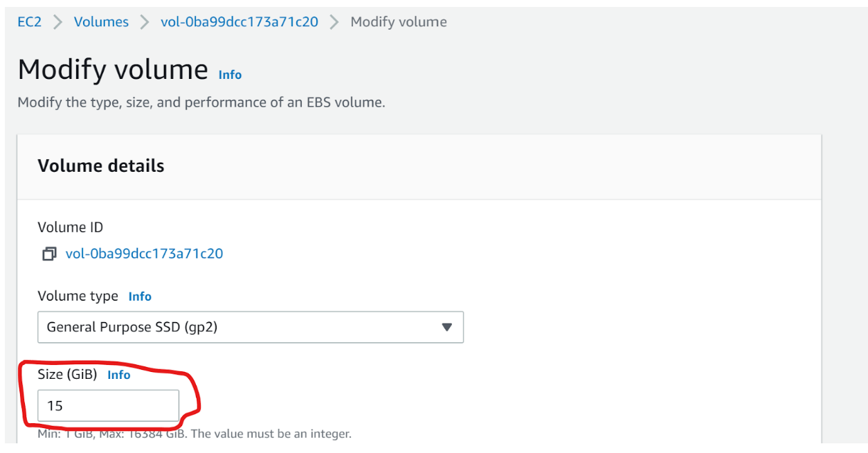The height and width of the screenshot is (453, 868).
Task: Follow the volume ID link under Volume details
Action: pyautogui.click(x=145, y=254)
